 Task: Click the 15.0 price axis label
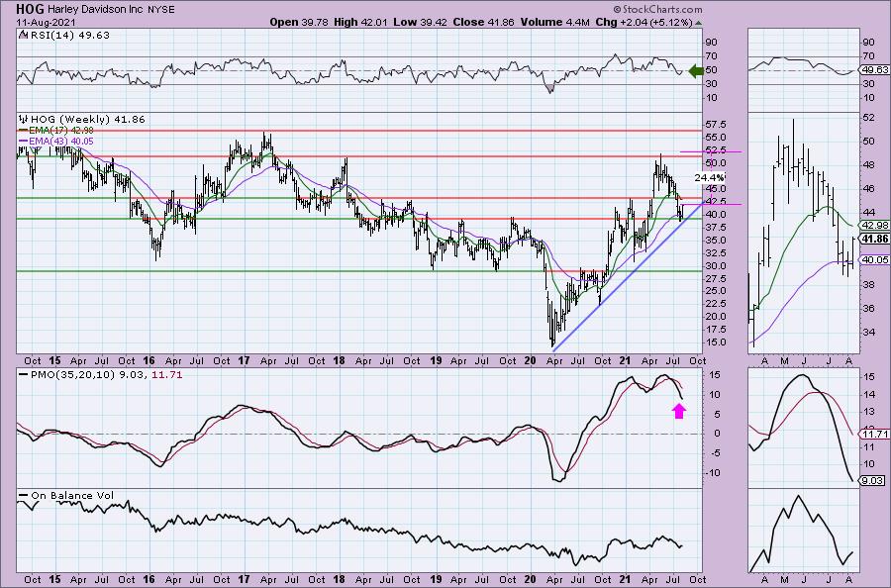716,343
